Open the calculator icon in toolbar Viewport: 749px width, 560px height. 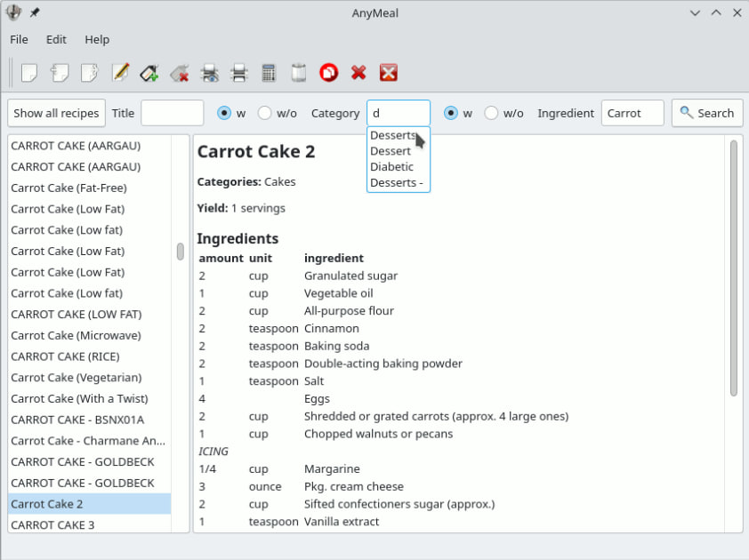pyautogui.click(x=269, y=73)
